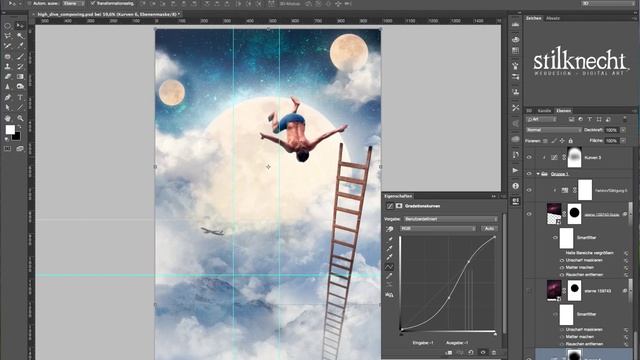Open the Absatz tab
The height and width of the screenshot is (360, 640).
click(553, 18)
